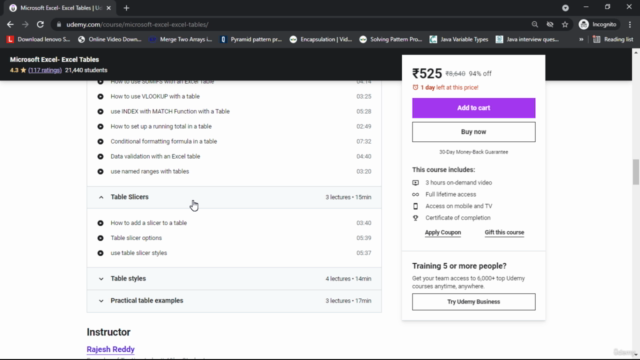This screenshot has height=360, width=640.
Task: Select 'How to use VLOOKUP with a table'
Action: [x=155, y=96]
